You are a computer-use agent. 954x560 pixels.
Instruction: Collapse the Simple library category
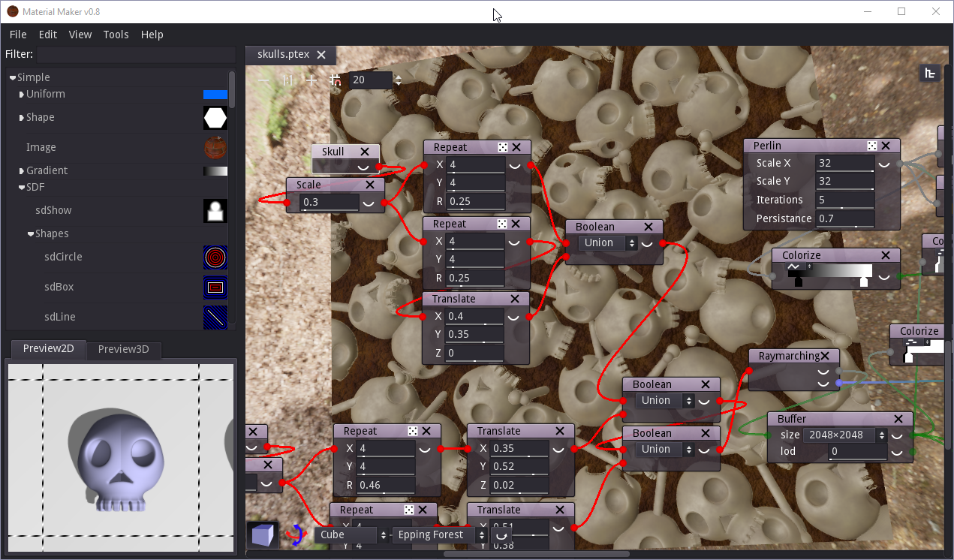13,77
